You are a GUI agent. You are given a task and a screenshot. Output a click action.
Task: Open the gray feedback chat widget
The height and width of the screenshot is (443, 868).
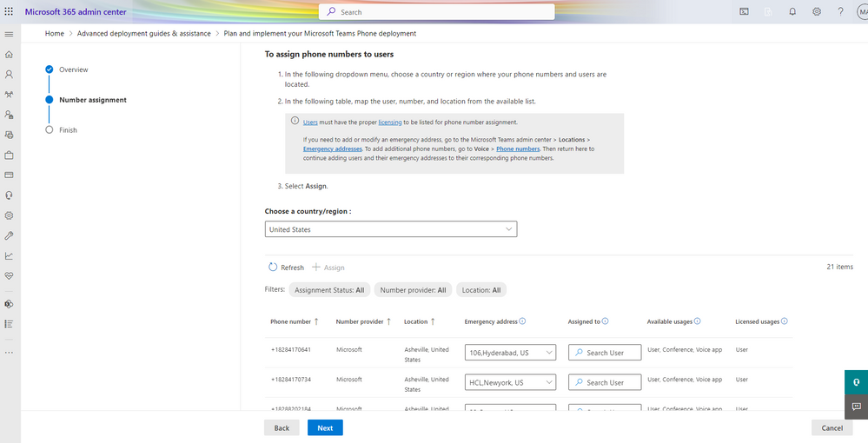point(857,407)
